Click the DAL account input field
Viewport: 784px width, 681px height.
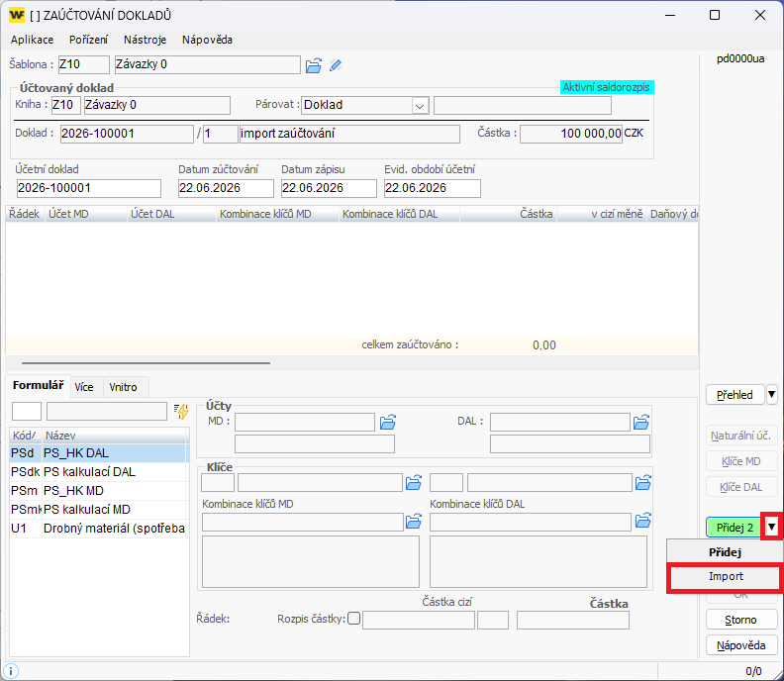pos(560,422)
